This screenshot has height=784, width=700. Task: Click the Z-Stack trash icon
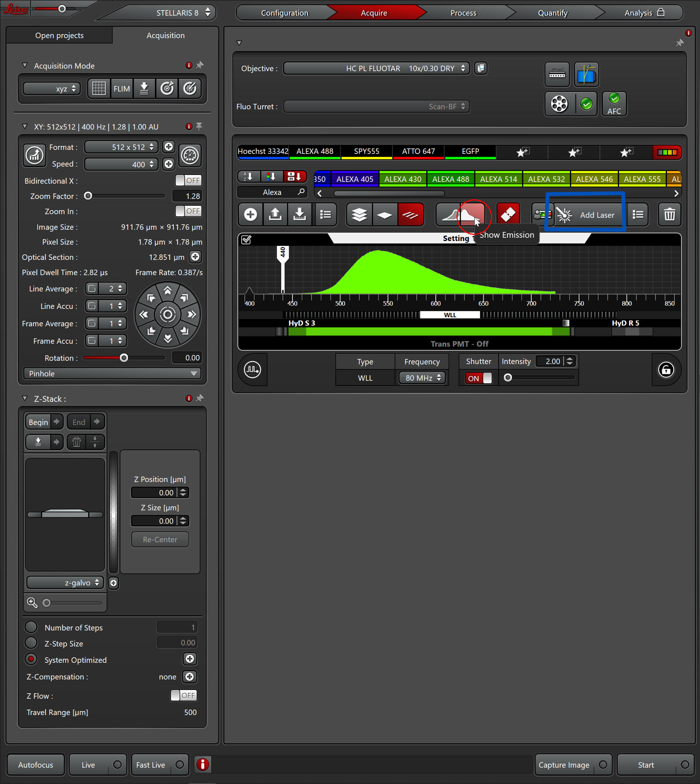[x=77, y=442]
